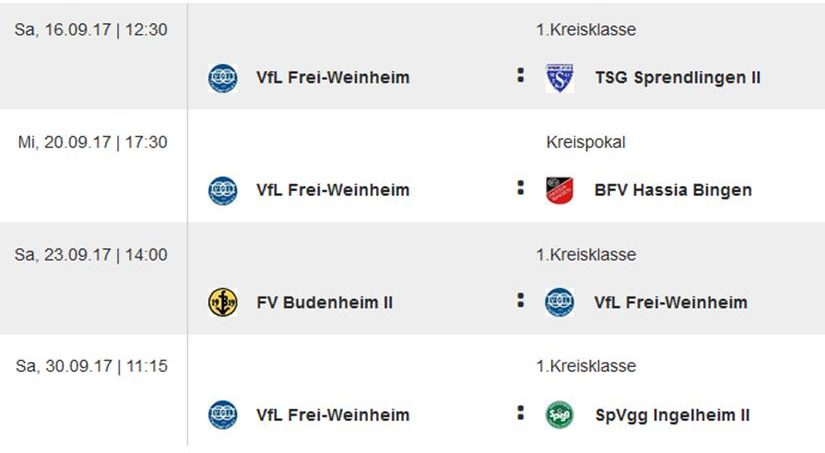Click the FV Budenheim II anchor logo
The height and width of the screenshot is (453, 825).
[x=223, y=303]
